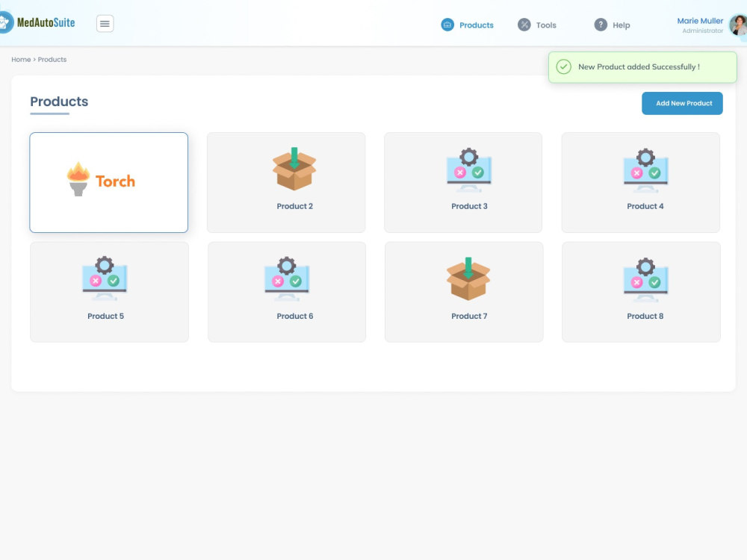Click the Product 7 label
Viewport: 747px width, 560px height.
[469, 316]
